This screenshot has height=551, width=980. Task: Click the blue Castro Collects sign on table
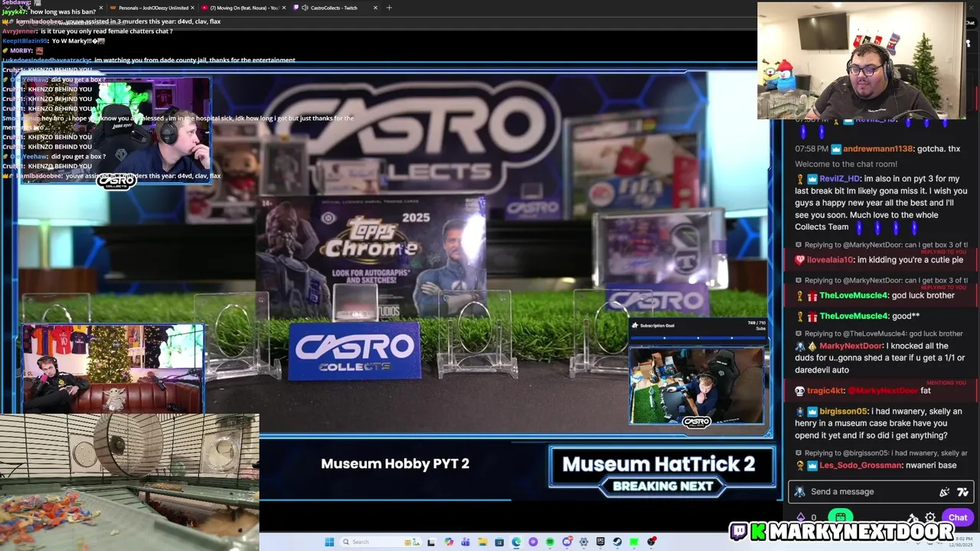tap(354, 350)
